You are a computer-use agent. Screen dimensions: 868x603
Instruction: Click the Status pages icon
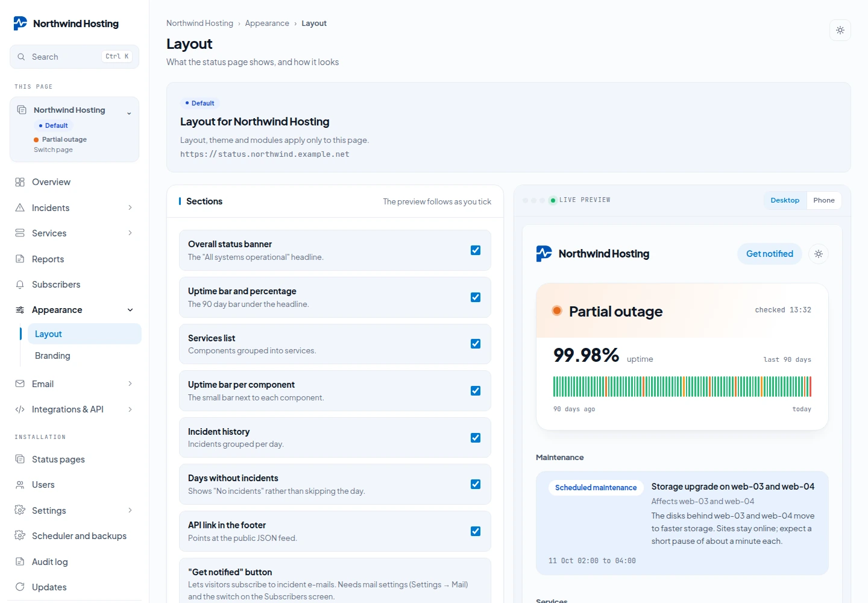click(x=20, y=459)
